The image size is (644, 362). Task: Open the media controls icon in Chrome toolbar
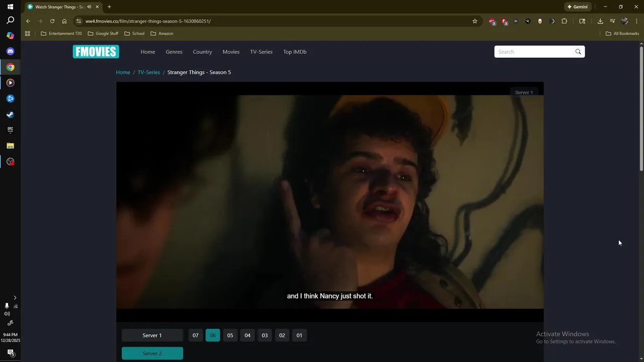tap(612, 21)
